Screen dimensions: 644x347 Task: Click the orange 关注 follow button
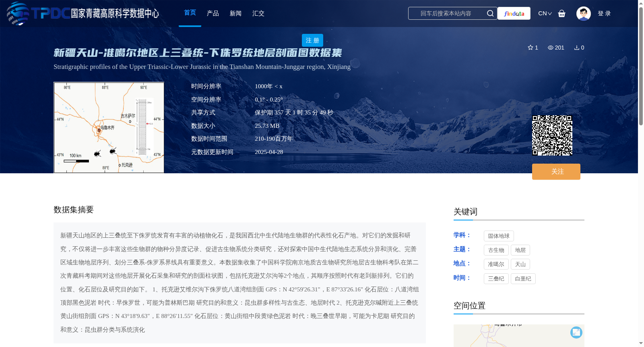pos(556,172)
